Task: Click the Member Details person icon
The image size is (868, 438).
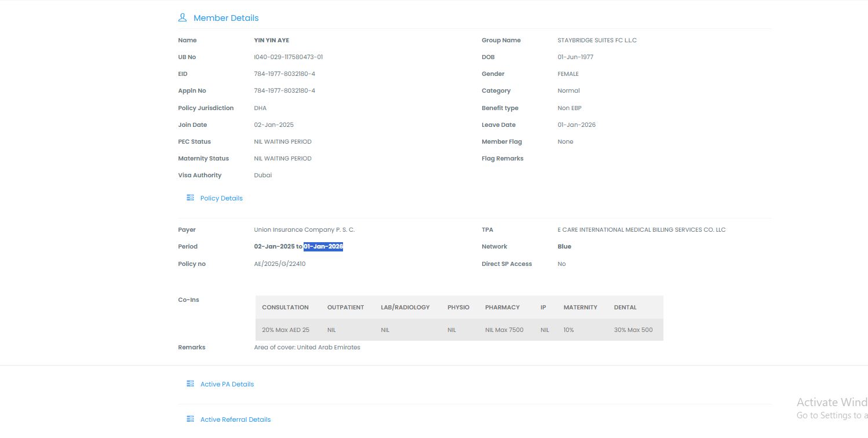Action: click(183, 17)
